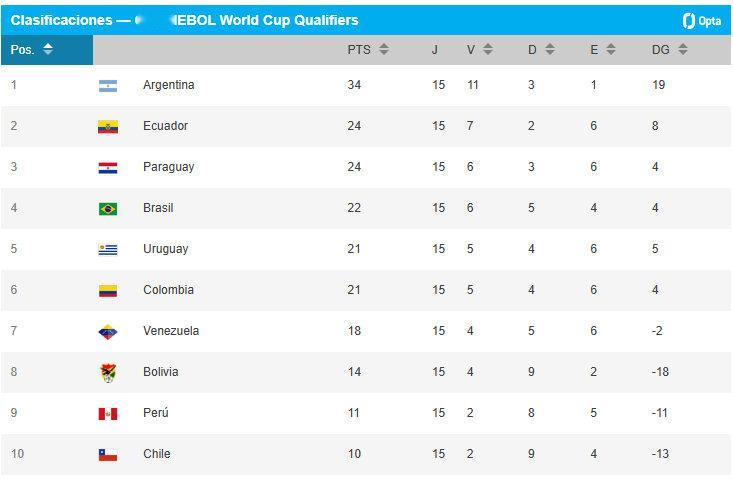Screen dimensions: 733x484
Task: Click the J games played header
Action: [x=435, y=50]
